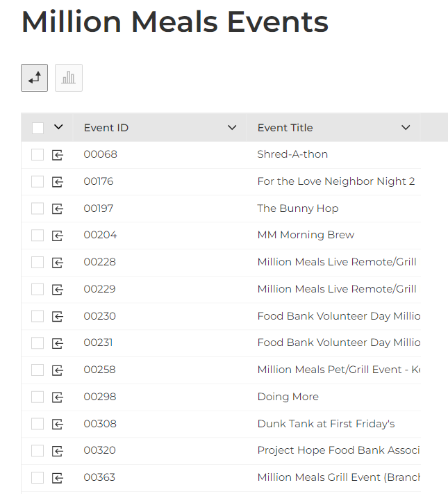Click the Doing More event row
448x494 pixels.
(221, 397)
